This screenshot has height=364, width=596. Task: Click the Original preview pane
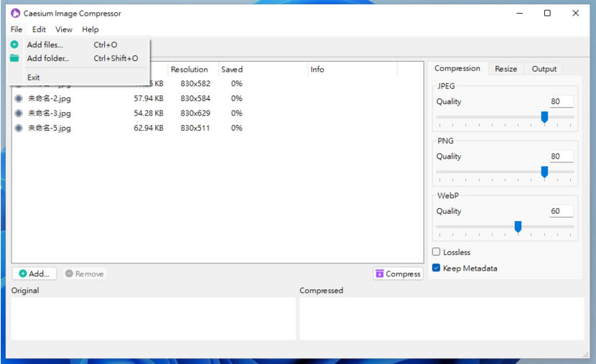154,318
